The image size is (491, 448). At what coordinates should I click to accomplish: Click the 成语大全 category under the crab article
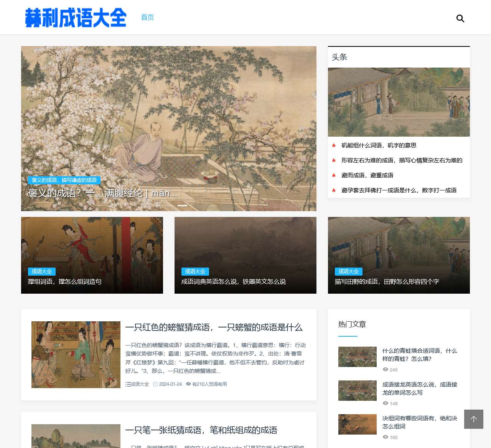(140, 384)
